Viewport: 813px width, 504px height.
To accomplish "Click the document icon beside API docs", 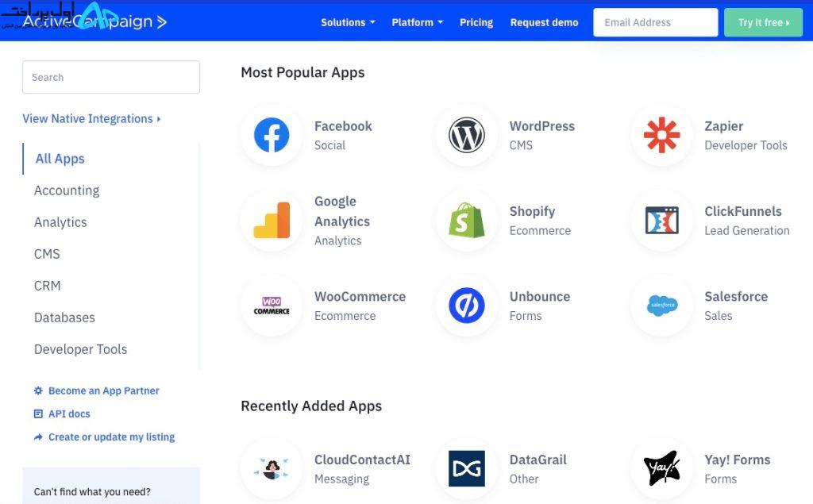I will (x=38, y=414).
